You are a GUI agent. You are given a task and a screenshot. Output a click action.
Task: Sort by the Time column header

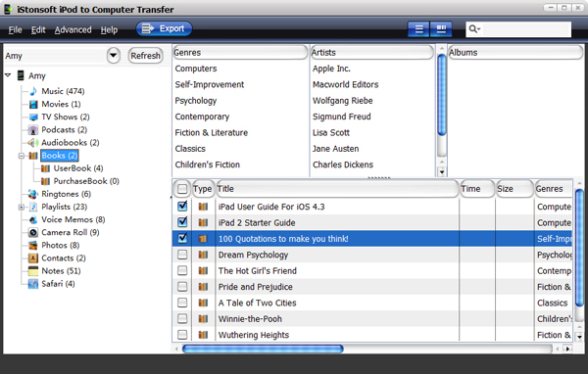[x=477, y=189]
